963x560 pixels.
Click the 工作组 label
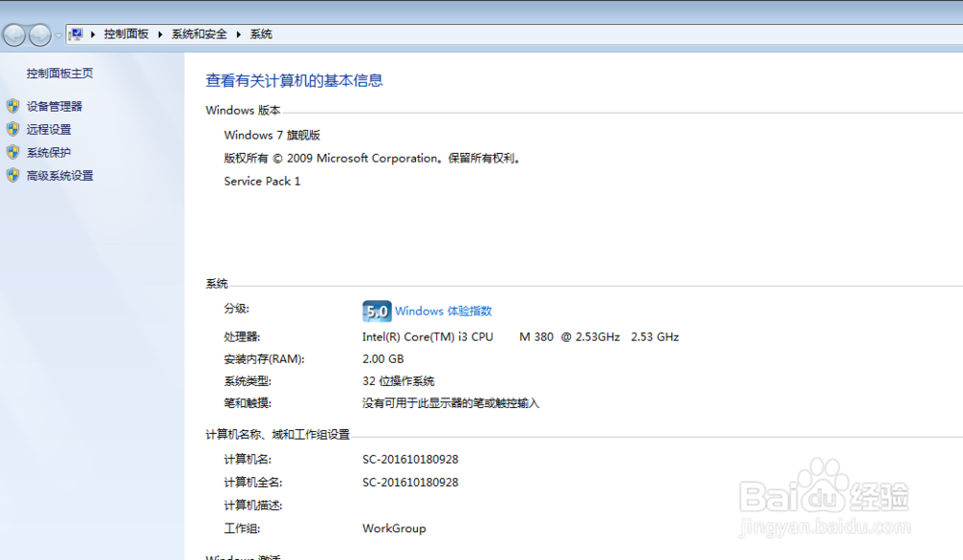[242, 528]
